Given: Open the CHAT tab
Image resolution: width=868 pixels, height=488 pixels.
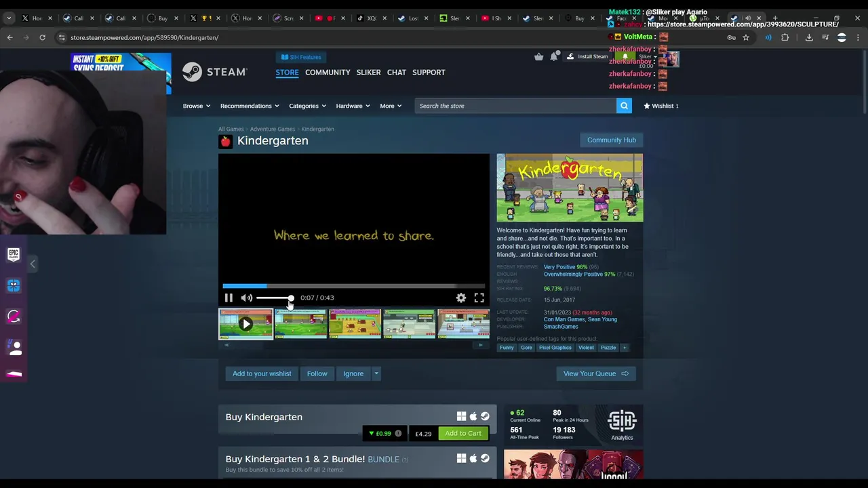Looking at the screenshot, I should click(396, 72).
